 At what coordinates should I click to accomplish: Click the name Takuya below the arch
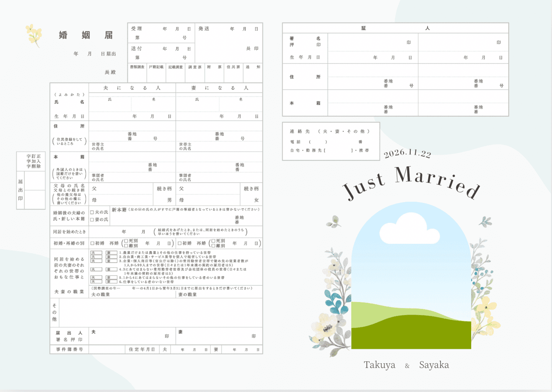[x=379, y=365]
